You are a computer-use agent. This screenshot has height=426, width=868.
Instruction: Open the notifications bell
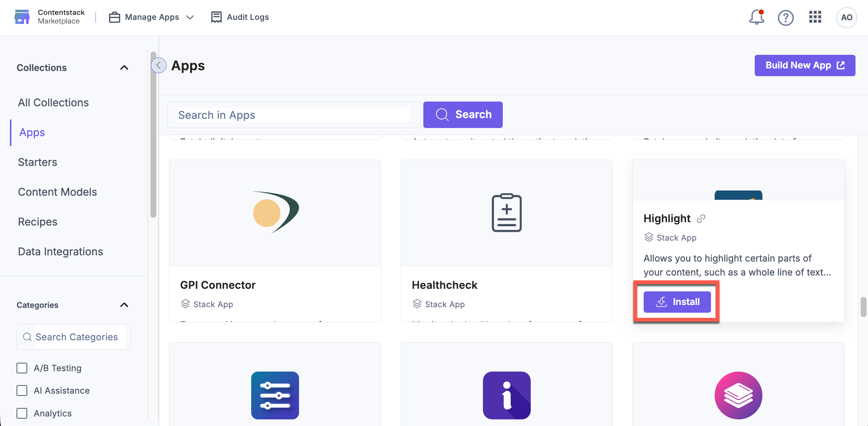pyautogui.click(x=757, y=17)
